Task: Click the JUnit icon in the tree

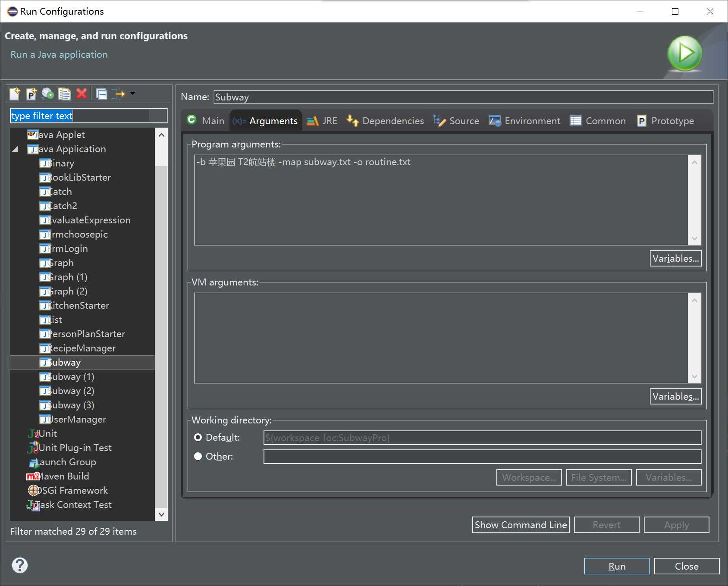Action: [33, 433]
